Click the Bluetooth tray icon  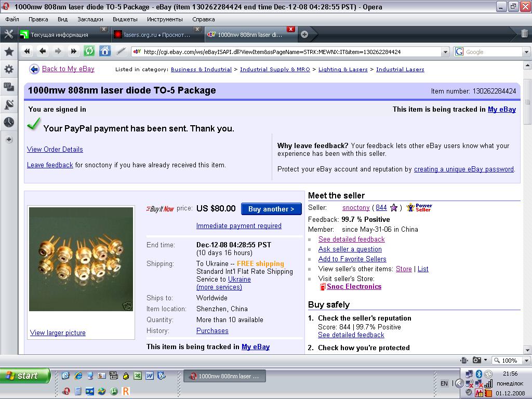pos(478,374)
